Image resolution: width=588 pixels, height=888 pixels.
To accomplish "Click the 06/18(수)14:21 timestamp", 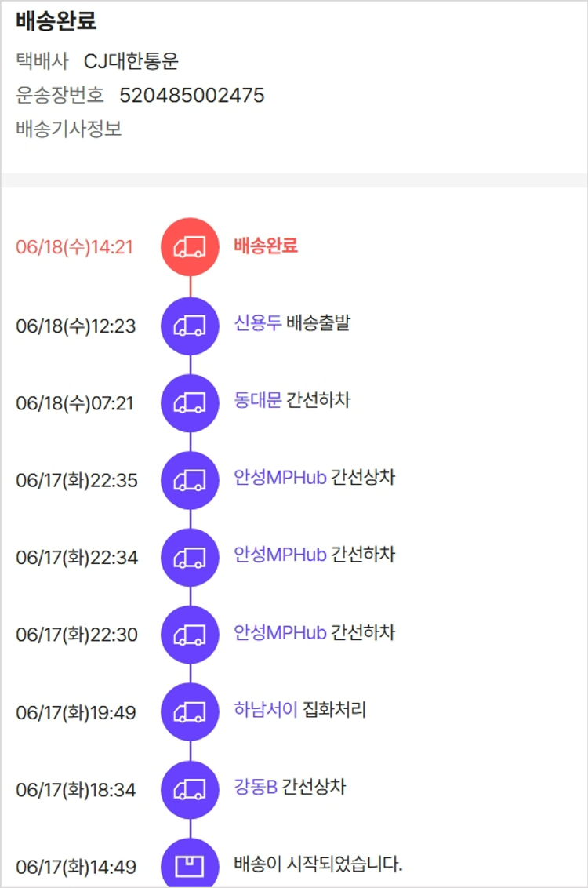I will [74, 247].
